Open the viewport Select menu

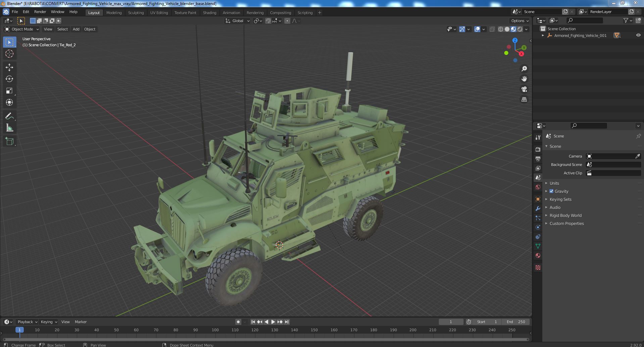pos(62,29)
